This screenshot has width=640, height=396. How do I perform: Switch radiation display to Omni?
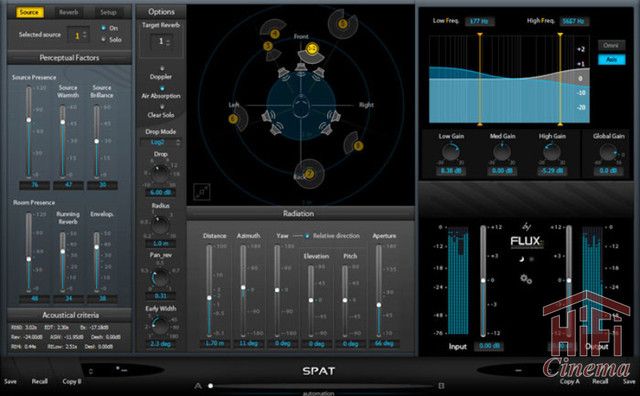pyautogui.click(x=611, y=45)
